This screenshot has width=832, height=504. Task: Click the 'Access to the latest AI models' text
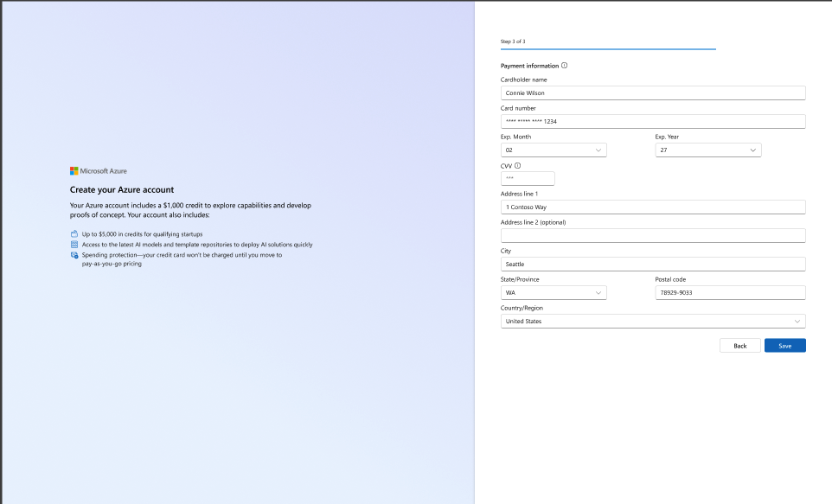(197, 245)
